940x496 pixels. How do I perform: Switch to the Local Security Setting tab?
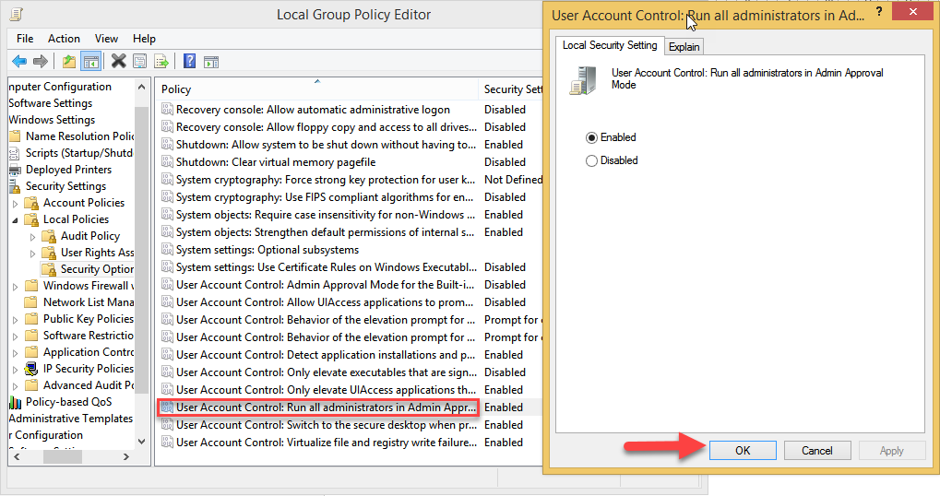tap(610, 45)
